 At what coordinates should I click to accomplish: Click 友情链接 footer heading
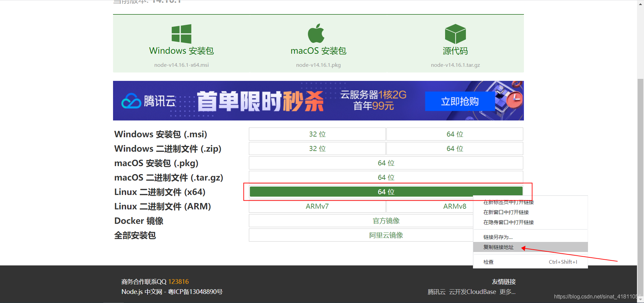(x=504, y=282)
